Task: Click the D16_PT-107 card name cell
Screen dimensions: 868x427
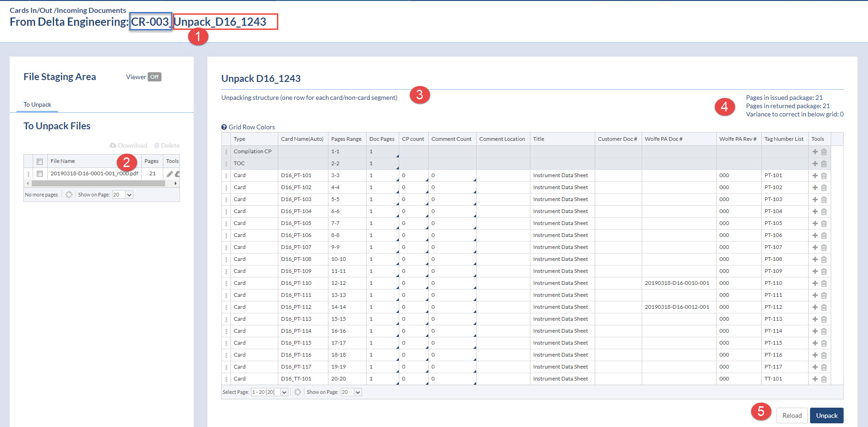Action: (x=303, y=247)
